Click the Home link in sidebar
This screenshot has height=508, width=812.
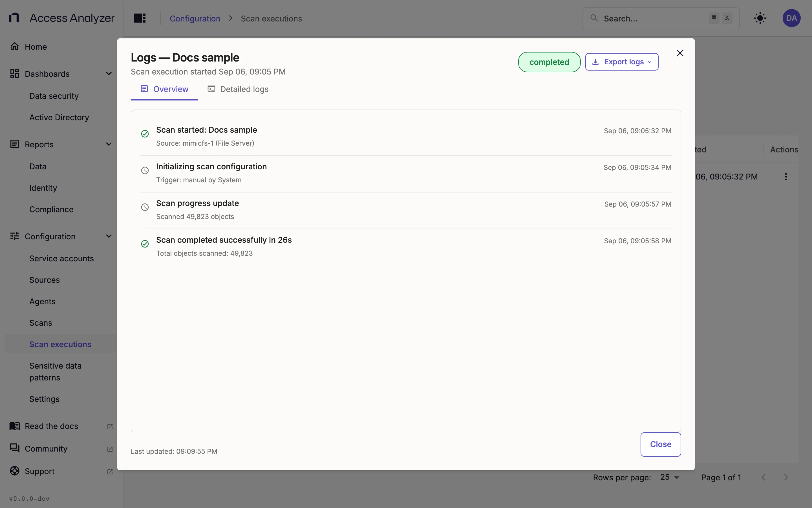[x=36, y=47]
